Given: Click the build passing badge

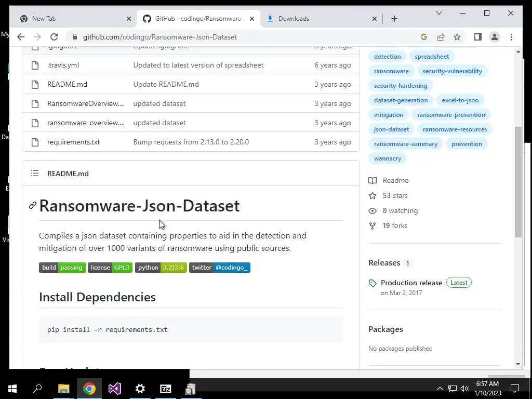Looking at the screenshot, I should click(x=62, y=268).
